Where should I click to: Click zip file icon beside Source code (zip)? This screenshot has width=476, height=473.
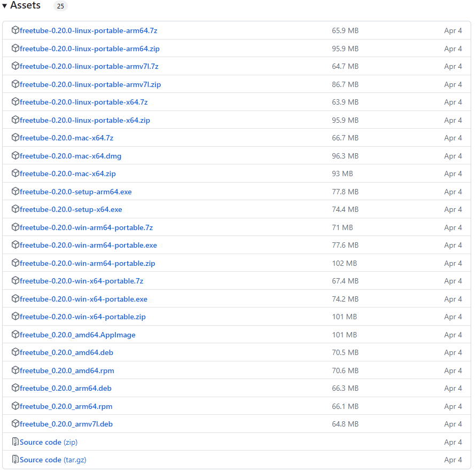[x=15, y=442]
